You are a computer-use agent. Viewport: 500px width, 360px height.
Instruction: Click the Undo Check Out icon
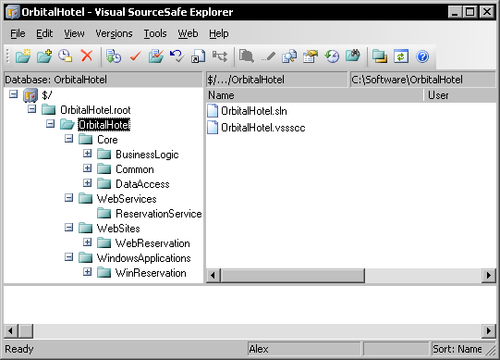[177, 56]
